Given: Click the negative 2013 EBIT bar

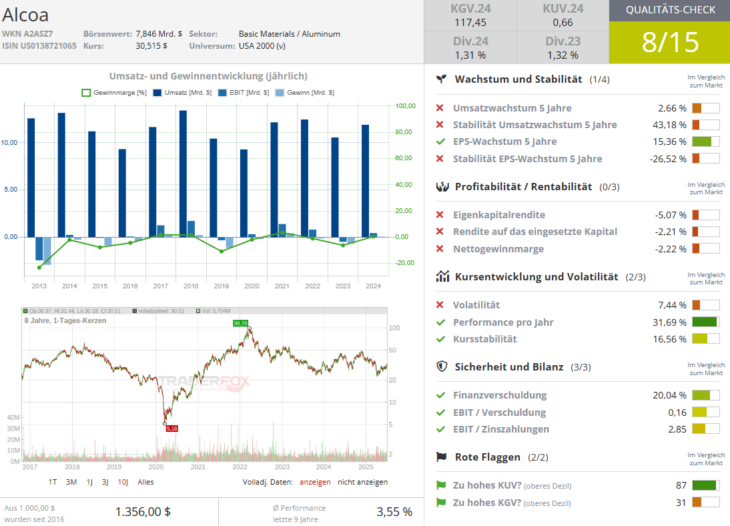Looking at the screenshot, I should point(39,249).
